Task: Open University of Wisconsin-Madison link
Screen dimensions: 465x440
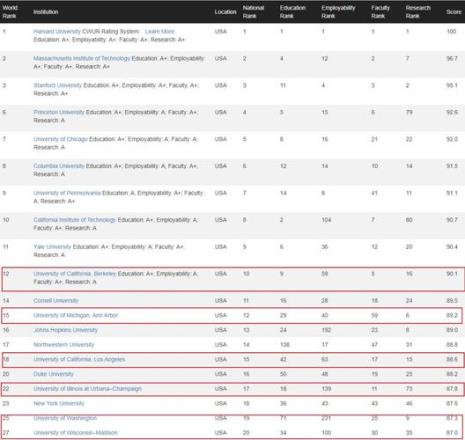Action: [75, 433]
